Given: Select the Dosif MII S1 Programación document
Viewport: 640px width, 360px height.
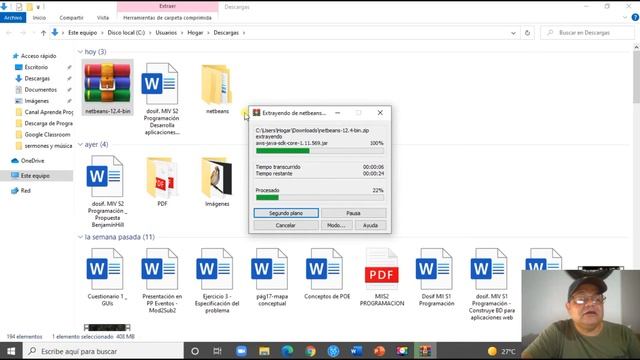Looking at the screenshot, I should (436, 277).
